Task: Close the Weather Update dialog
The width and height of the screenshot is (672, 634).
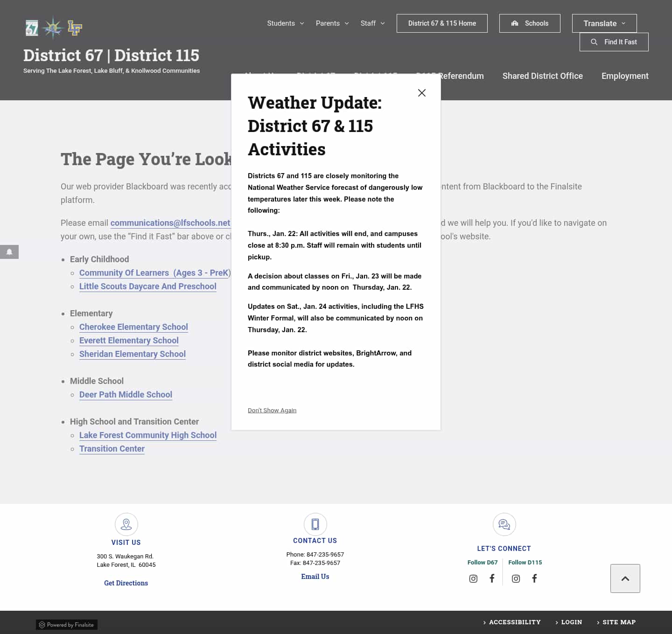Action: (422, 93)
